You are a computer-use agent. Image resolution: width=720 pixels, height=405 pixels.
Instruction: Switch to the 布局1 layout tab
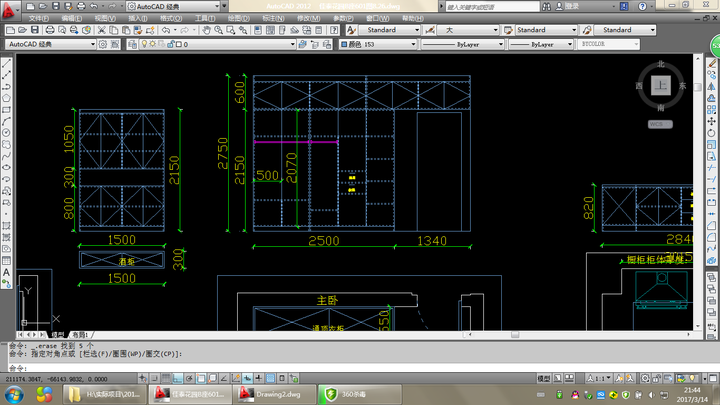(x=81, y=335)
